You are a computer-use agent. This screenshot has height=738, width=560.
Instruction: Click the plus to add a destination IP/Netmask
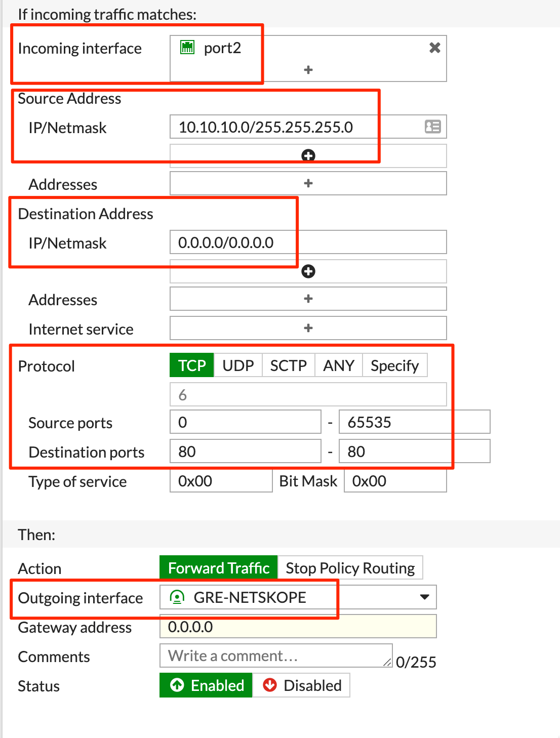pos(308,271)
